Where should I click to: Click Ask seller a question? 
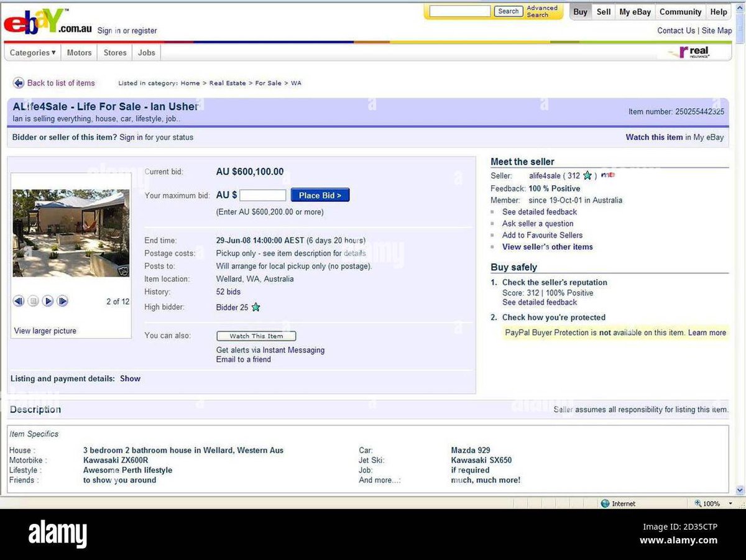(538, 224)
